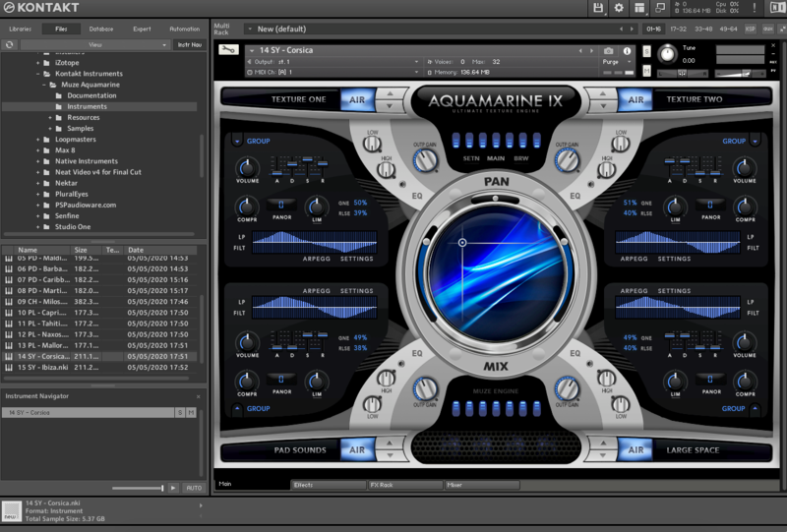Click the save (floppy disk) icon
This screenshot has width=787, height=532.
pos(598,8)
